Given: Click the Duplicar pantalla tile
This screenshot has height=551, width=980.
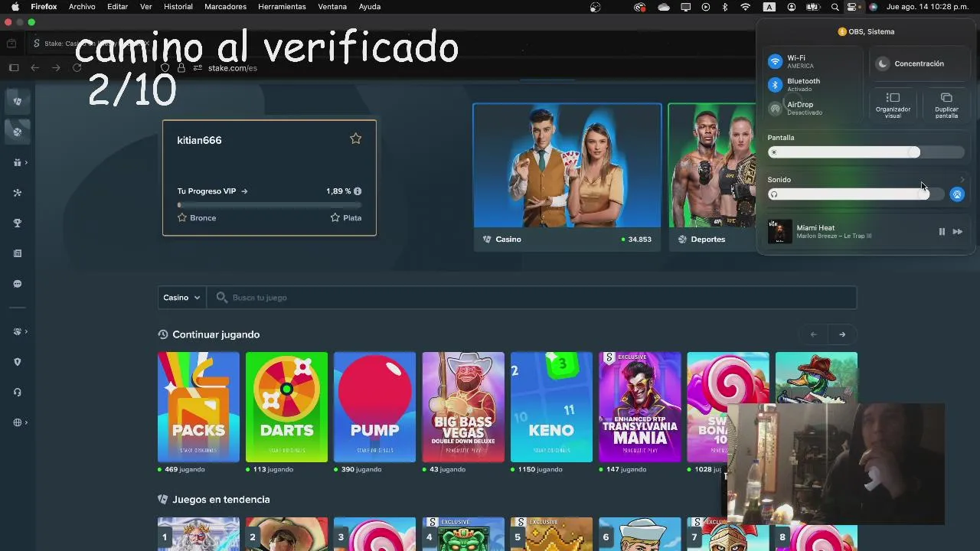Looking at the screenshot, I should (946, 105).
